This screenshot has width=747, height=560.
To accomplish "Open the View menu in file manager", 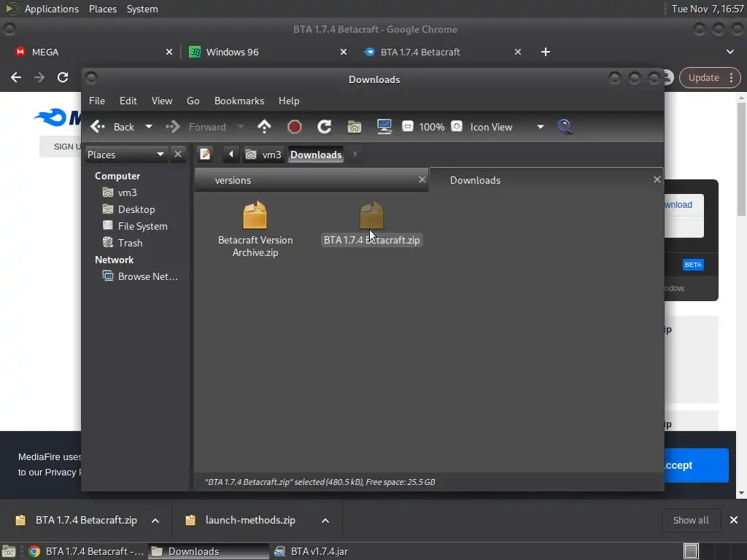I will (162, 101).
